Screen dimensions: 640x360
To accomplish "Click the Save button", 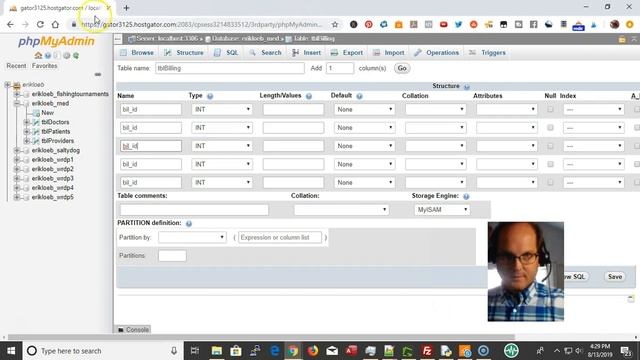I will [615, 277].
